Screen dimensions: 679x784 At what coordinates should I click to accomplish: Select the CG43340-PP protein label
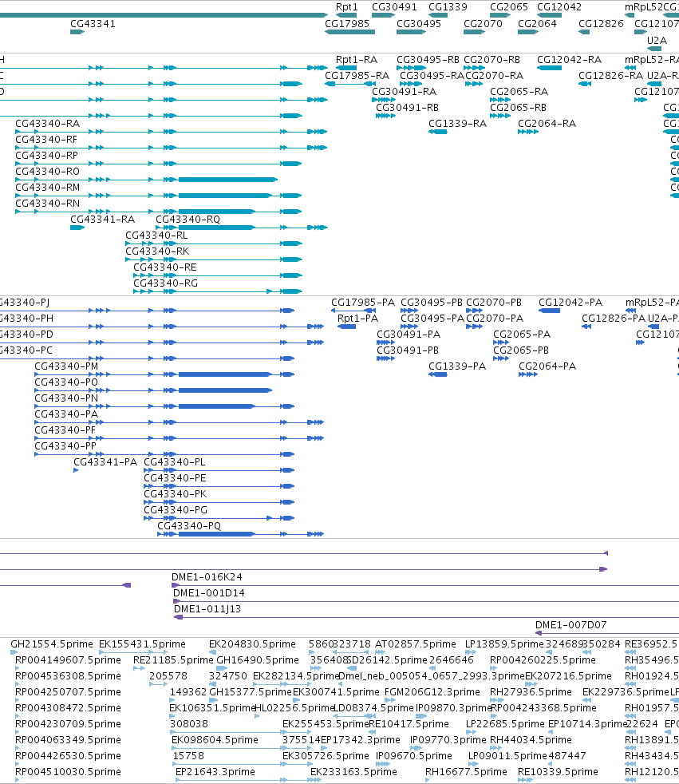pos(65,446)
